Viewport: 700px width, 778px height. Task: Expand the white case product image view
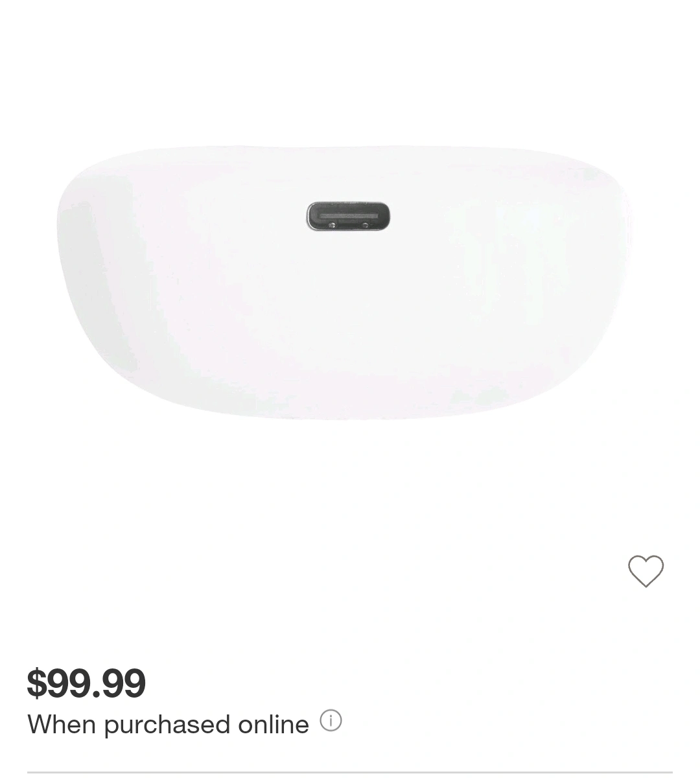(x=345, y=282)
